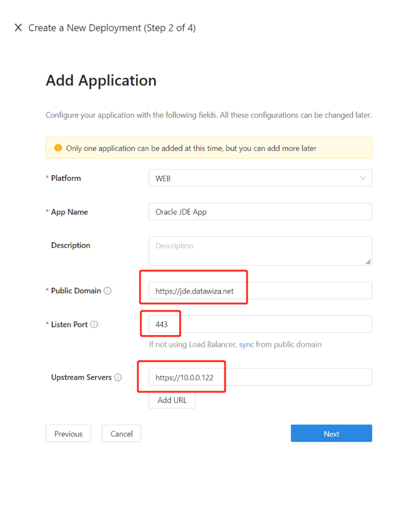Add another upstream URL
The image size is (420, 520).
(x=172, y=400)
